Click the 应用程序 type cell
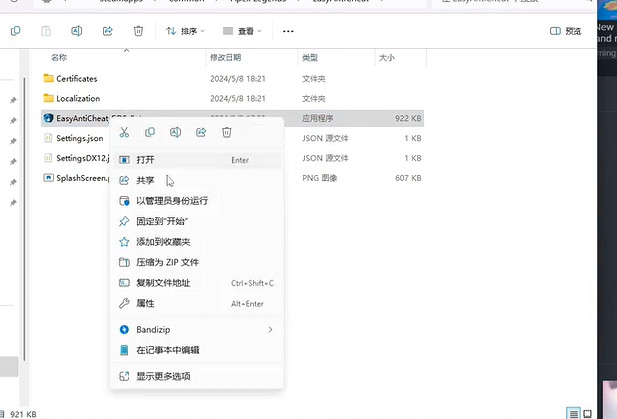The image size is (617, 419). 318,118
